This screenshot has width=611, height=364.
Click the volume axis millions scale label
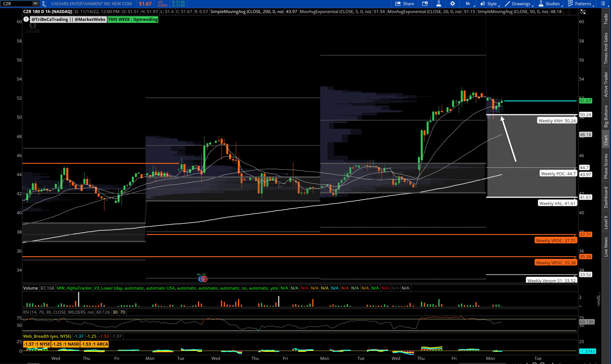coord(598,299)
